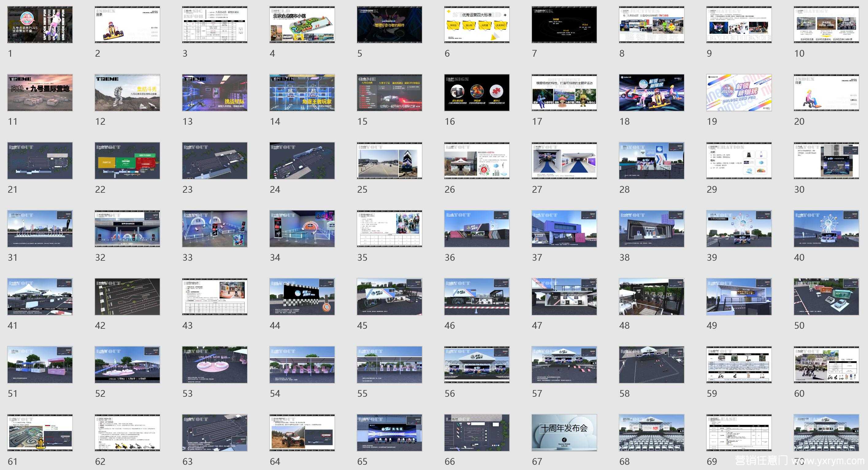Select slide 19 white 解锁新潮玩 poster
The height and width of the screenshot is (470, 868).
739,93
